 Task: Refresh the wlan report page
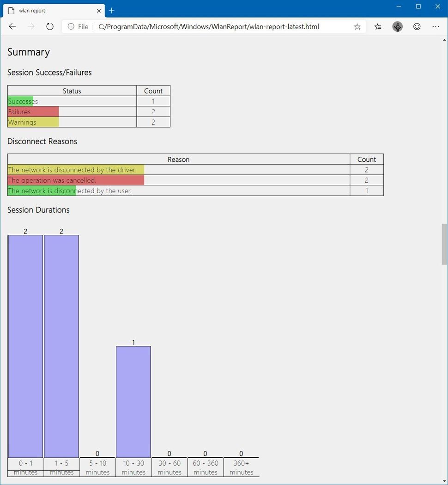point(49,26)
